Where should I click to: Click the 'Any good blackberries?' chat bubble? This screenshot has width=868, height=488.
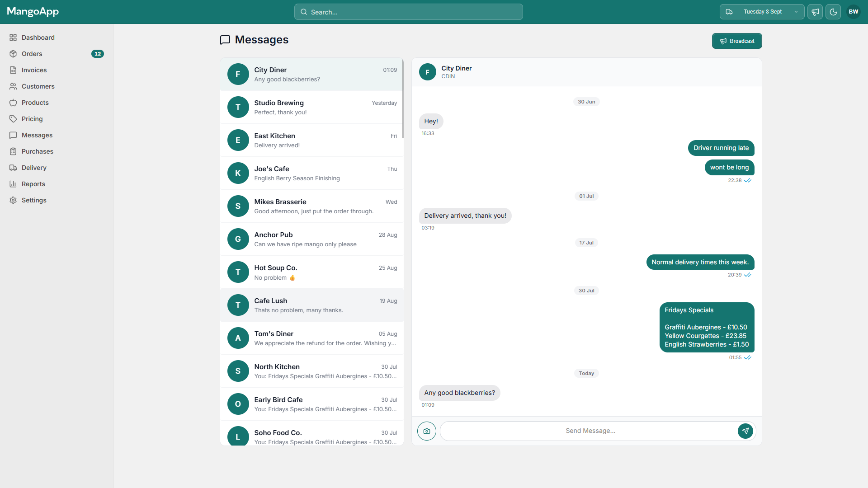click(459, 393)
